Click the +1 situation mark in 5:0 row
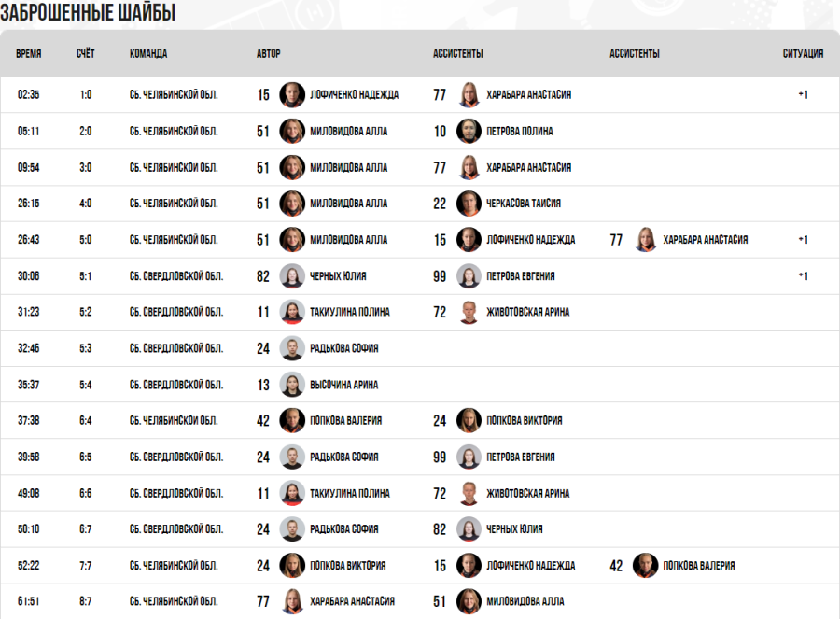Screen dimensions: 840x619 [803, 240]
